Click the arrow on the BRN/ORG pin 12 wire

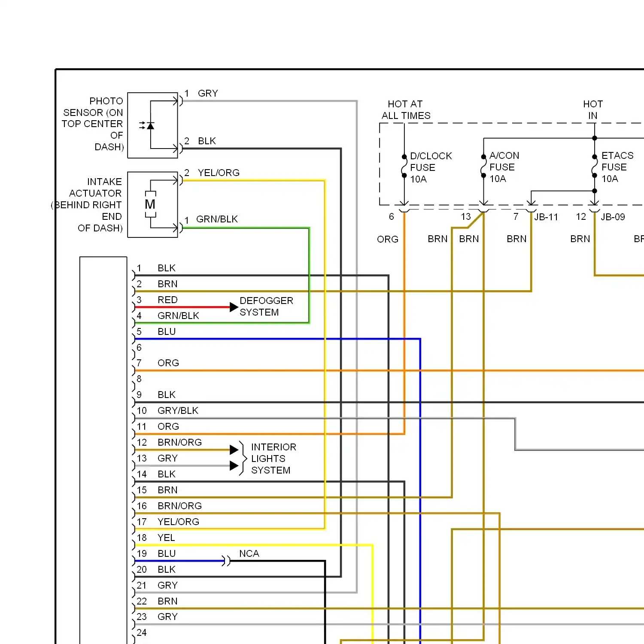(x=234, y=450)
